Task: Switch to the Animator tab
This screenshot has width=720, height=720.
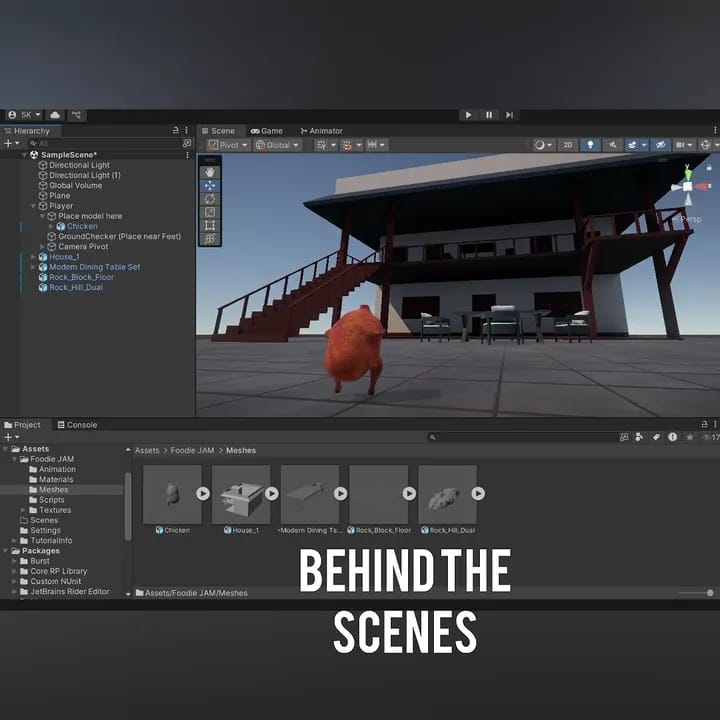Action: pyautogui.click(x=321, y=131)
